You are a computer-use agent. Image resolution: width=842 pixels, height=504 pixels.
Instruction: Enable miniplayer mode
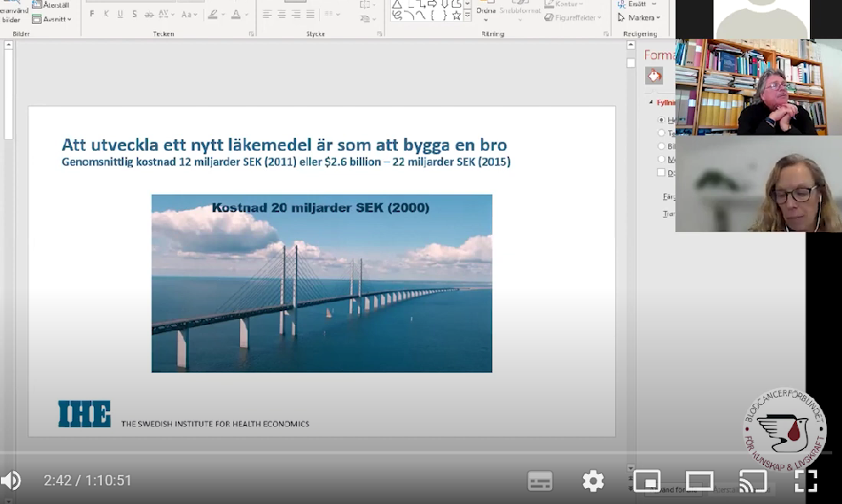click(647, 481)
